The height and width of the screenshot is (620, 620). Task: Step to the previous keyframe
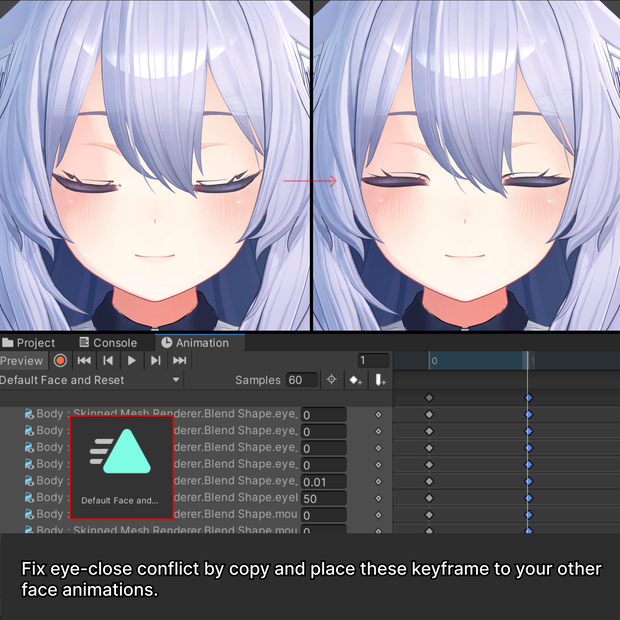pyautogui.click(x=108, y=361)
